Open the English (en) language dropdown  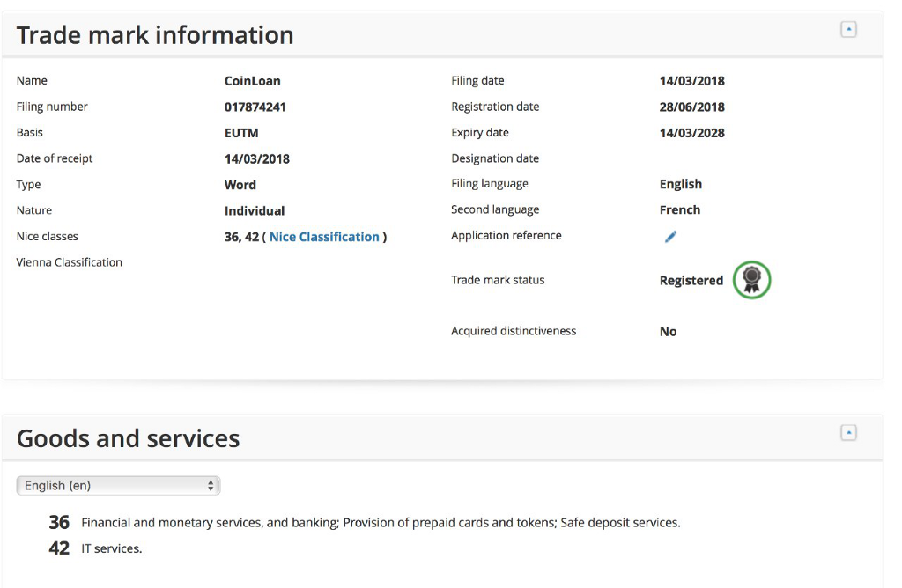119,486
